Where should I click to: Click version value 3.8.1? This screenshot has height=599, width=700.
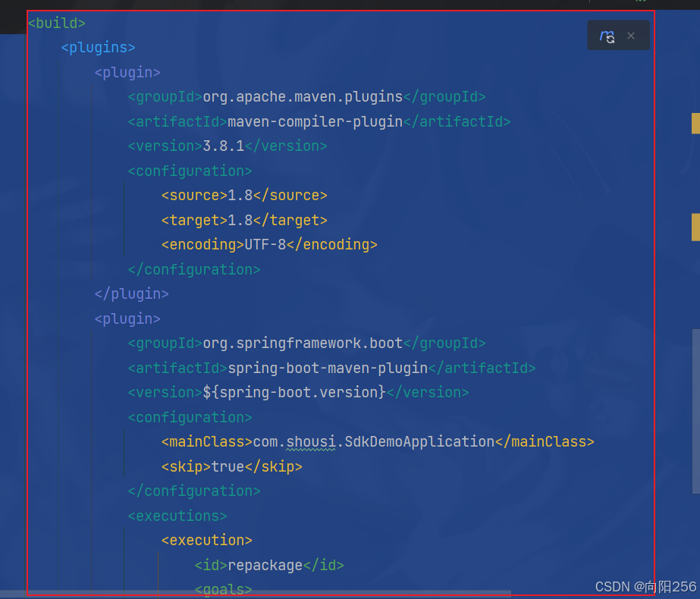coord(224,146)
